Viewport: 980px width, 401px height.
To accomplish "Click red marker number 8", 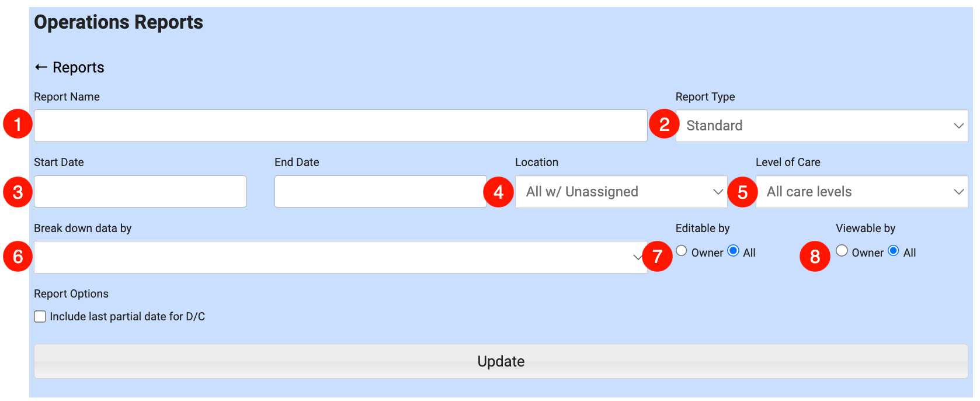I will (815, 256).
